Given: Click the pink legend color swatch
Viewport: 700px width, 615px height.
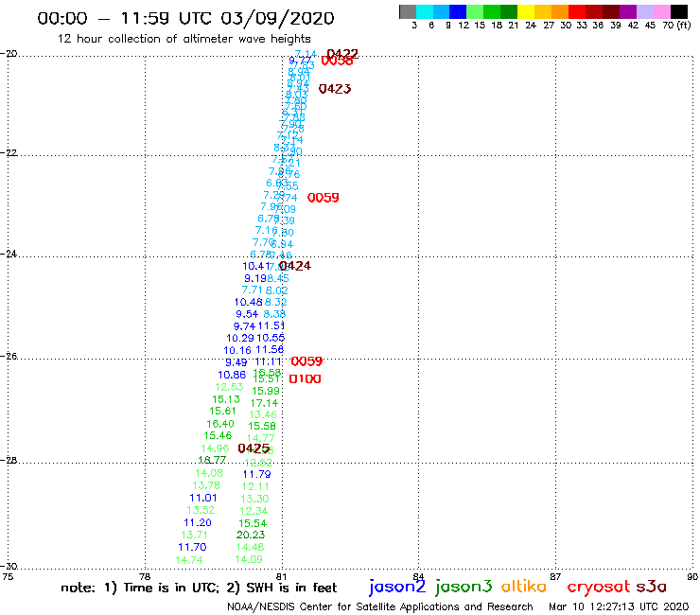Looking at the screenshot, I should (661, 11).
